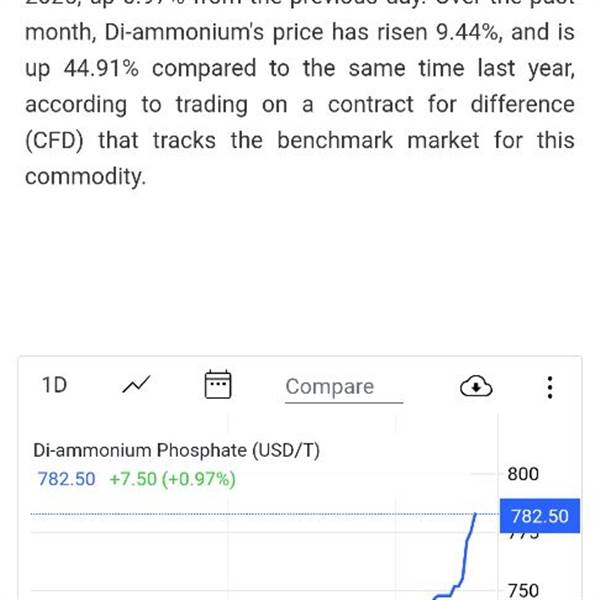The height and width of the screenshot is (600, 600).
Task: Focus the Compare input field
Action: pyautogui.click(x=344, y=387)
